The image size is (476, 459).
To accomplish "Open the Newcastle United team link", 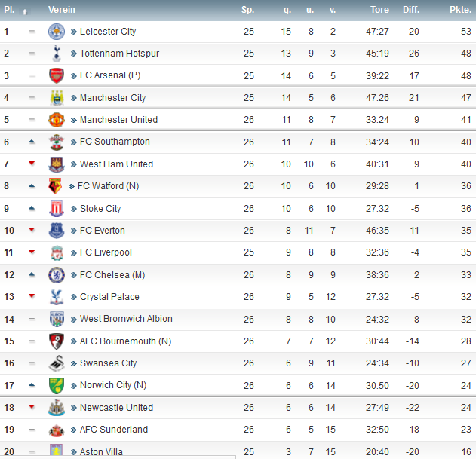I will point(116,408).
